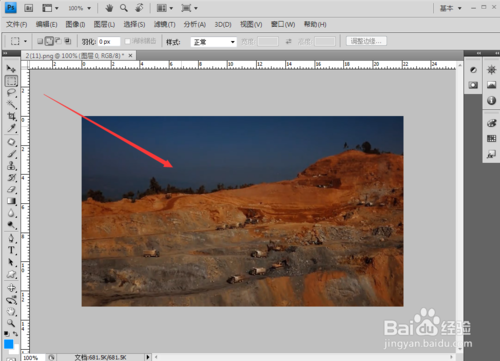Select the Horizontal Type tool

[x=11, y=250]
